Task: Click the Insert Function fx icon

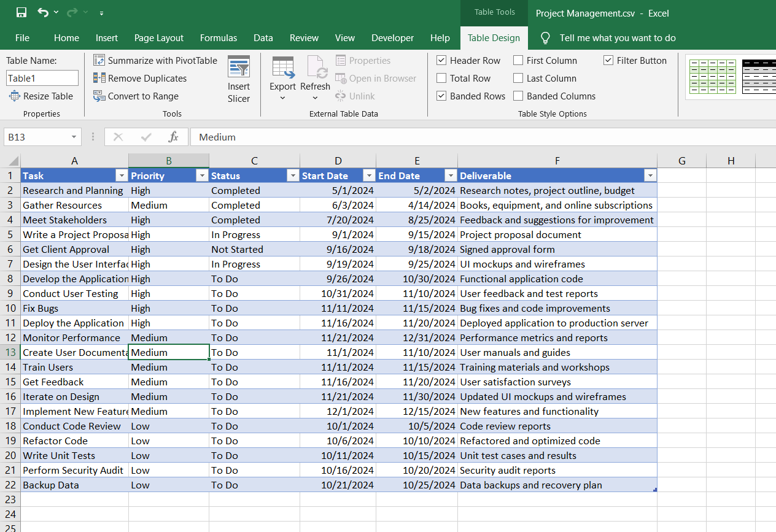Action: click(x=174, y=137)
